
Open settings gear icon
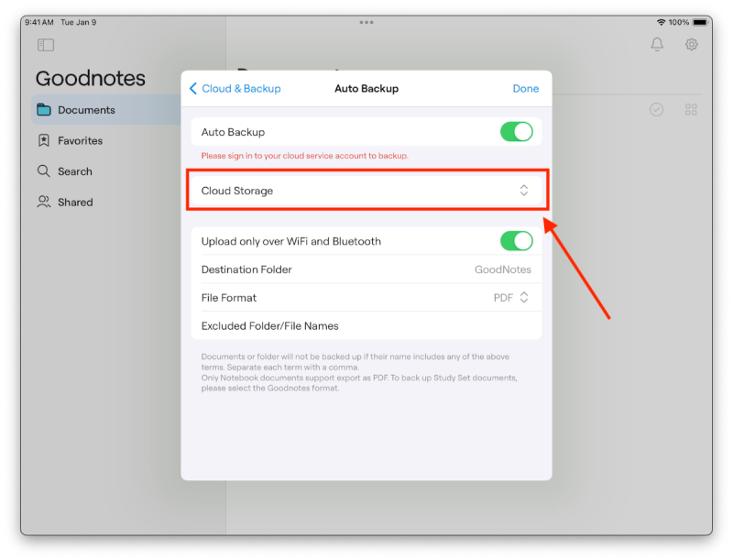pyautogui.click(x=692, y=44)
